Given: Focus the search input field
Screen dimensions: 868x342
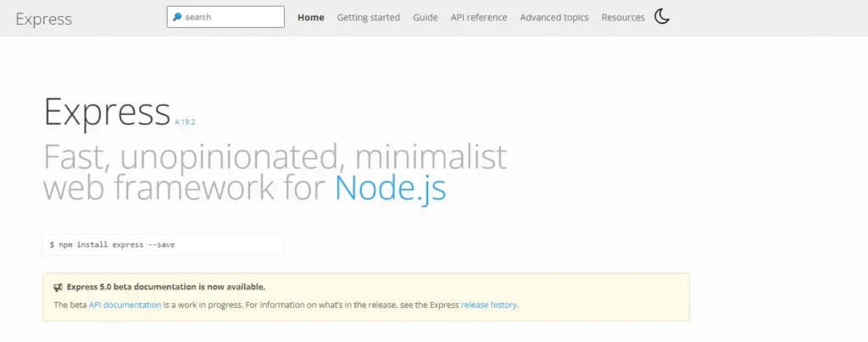Looking at the screenshot, I should click(x=225, y=17).
